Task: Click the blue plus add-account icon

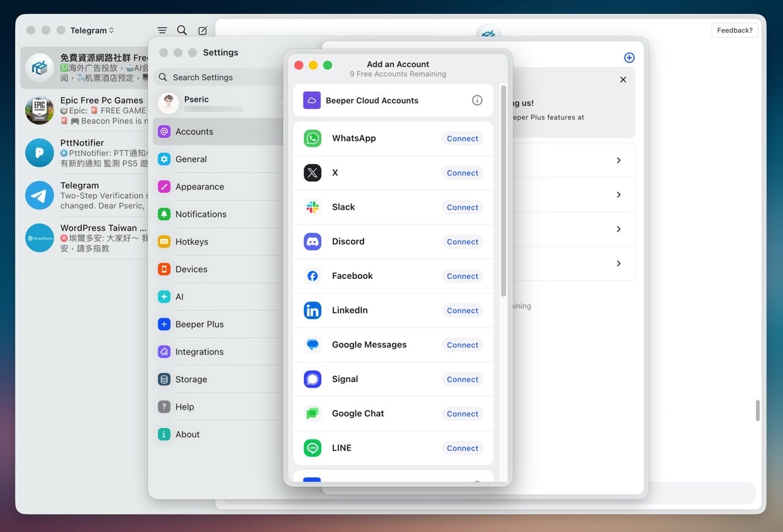Action: point(629,57)
